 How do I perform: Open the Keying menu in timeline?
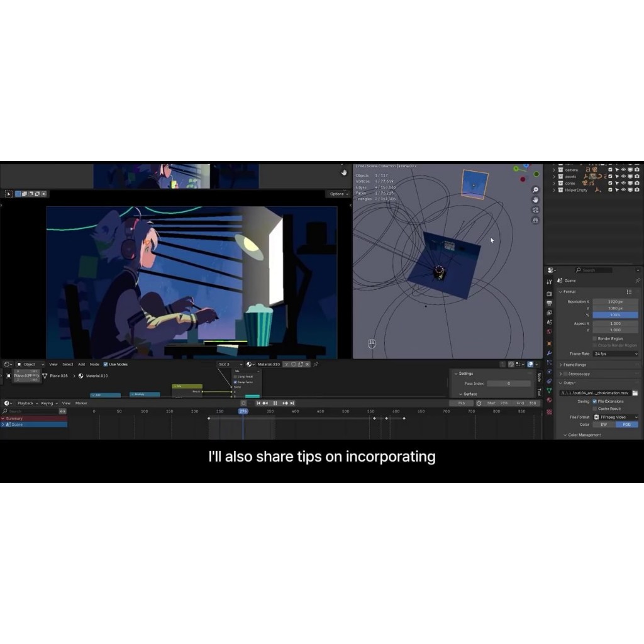tap(49, 403)
